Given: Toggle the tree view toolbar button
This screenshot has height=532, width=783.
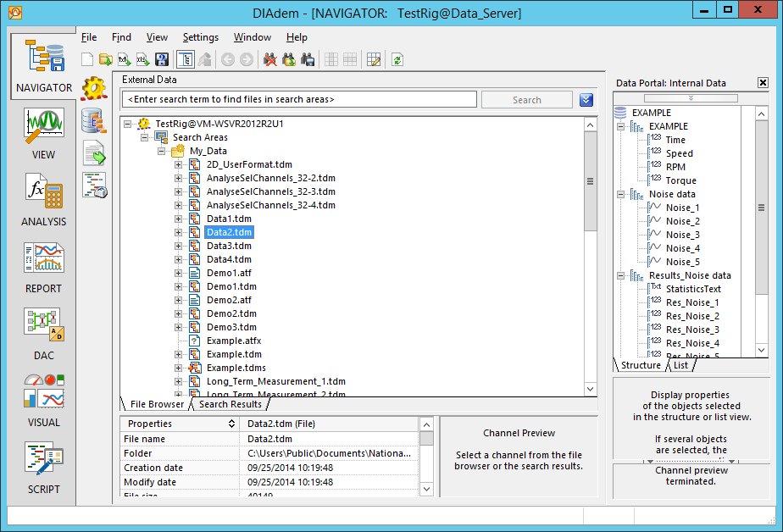Looking at the screenshot, I should coord(184,59).
